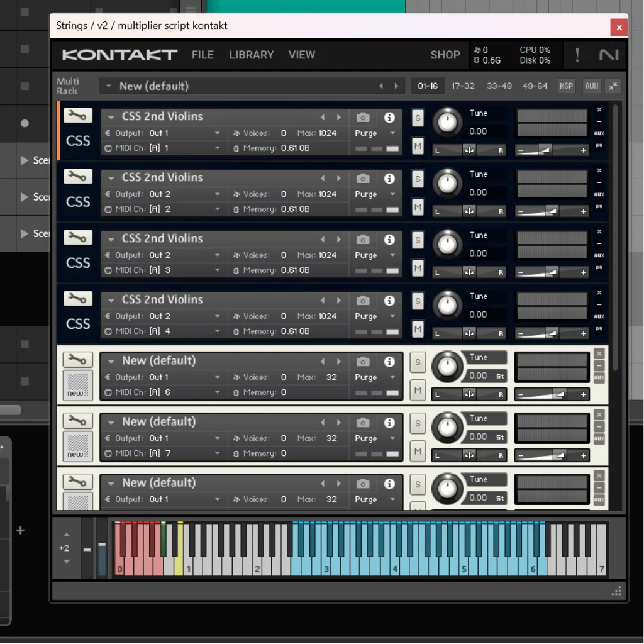Click the exclamation warning icon
The height and width of the screenshot is (644, 644).
coord(577,55)
